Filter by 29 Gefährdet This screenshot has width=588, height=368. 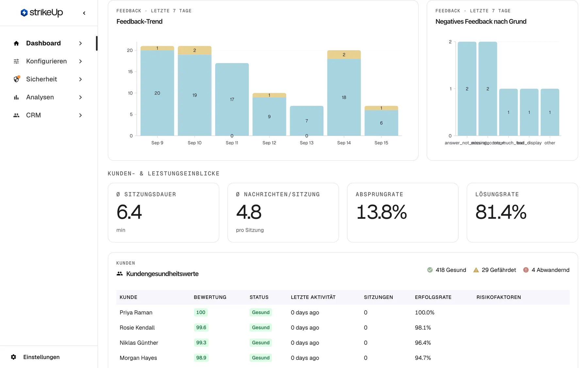coord(495,270)
